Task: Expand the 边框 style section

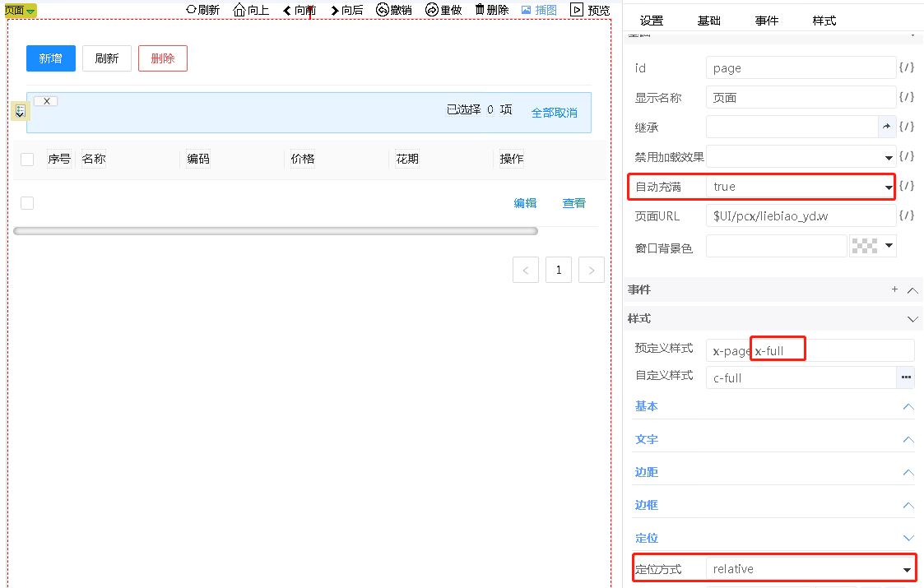Action: (x=908, y=505)
